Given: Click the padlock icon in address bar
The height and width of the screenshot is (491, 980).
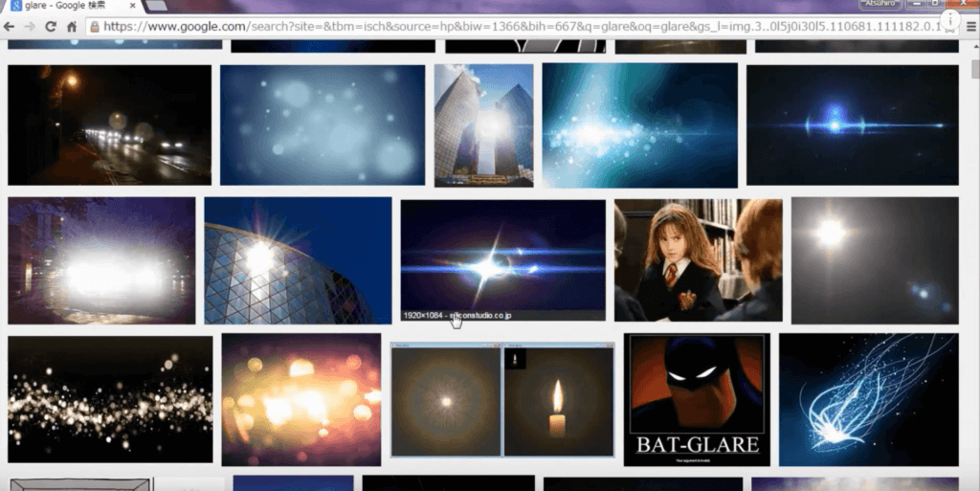Looking at the screenshot, I should [94, 27].
